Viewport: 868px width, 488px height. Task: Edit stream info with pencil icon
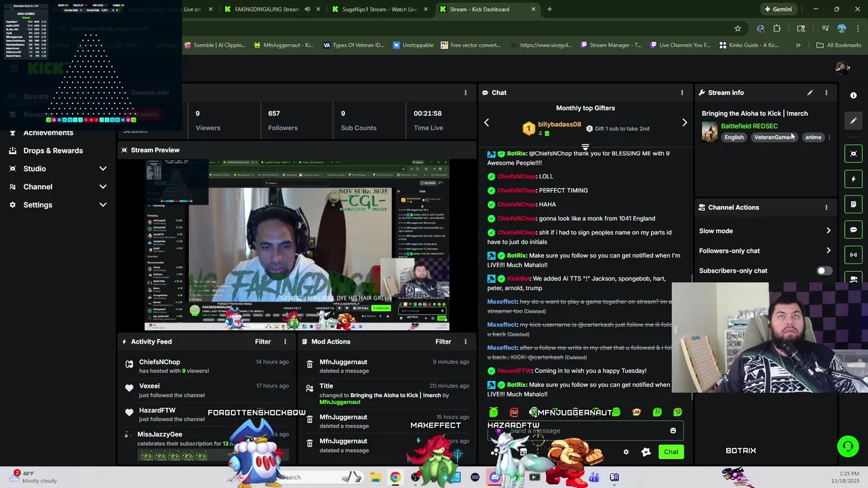[x=810, y=93]
